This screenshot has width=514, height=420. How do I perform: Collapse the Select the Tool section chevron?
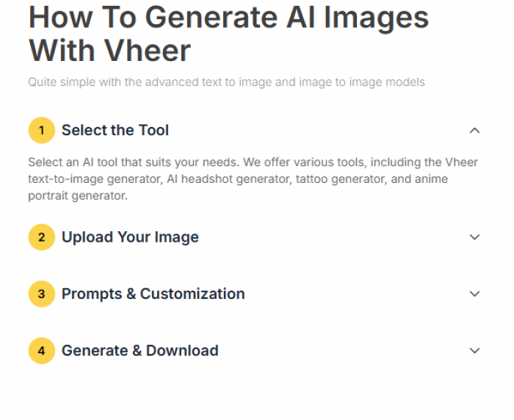point(474,131)
